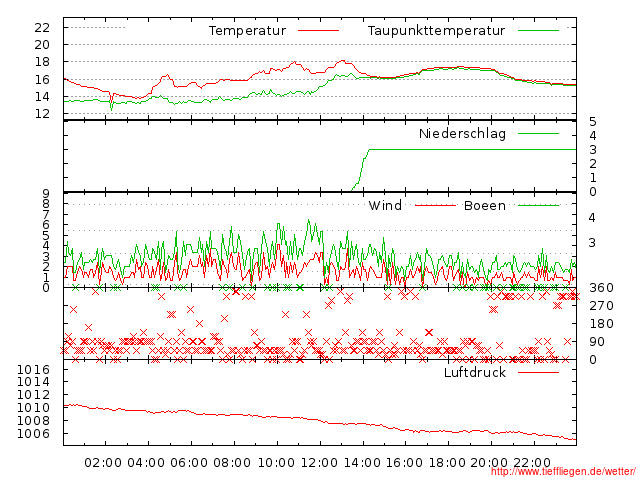Open the tieffliegen.de/wetter link

[563, 472]
